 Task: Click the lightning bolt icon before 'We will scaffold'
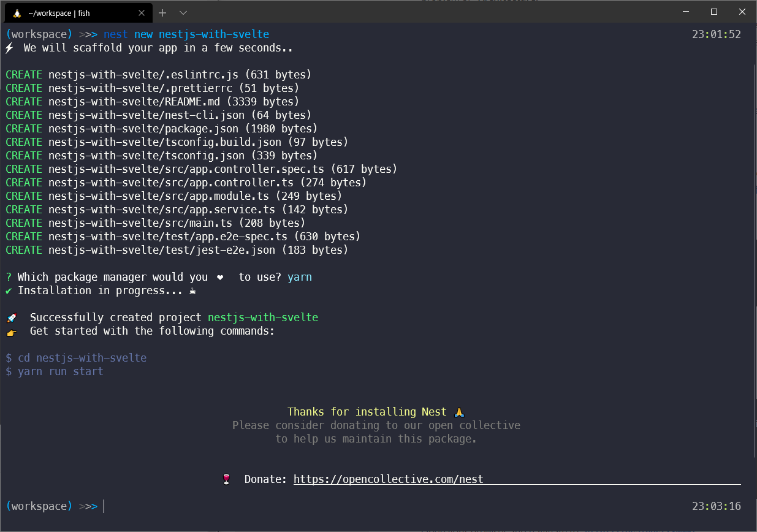pos(9,48)
